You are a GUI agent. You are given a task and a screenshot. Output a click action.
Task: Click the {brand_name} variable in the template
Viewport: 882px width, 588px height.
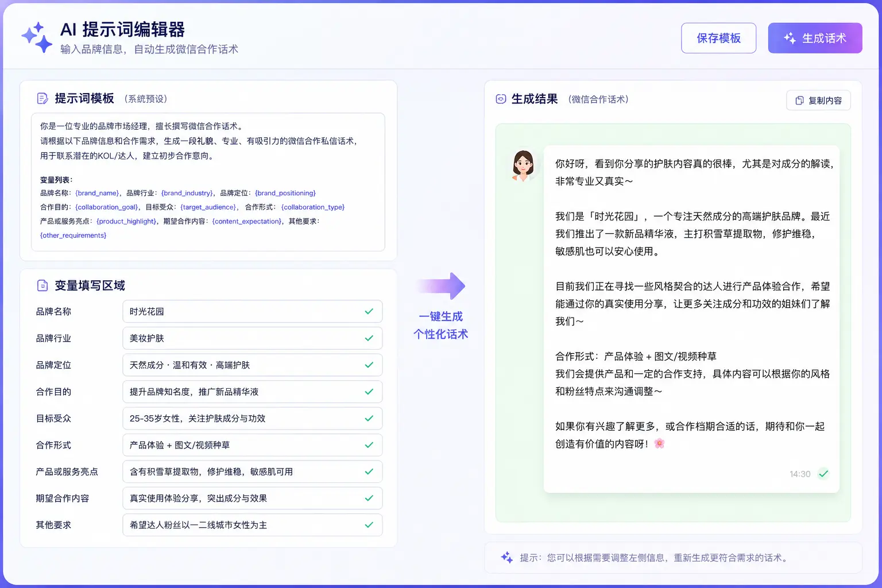click(97, 193)
